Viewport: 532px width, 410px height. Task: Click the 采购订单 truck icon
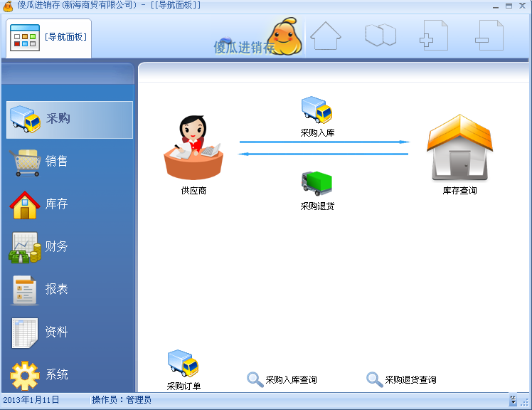tap(183, 364)
